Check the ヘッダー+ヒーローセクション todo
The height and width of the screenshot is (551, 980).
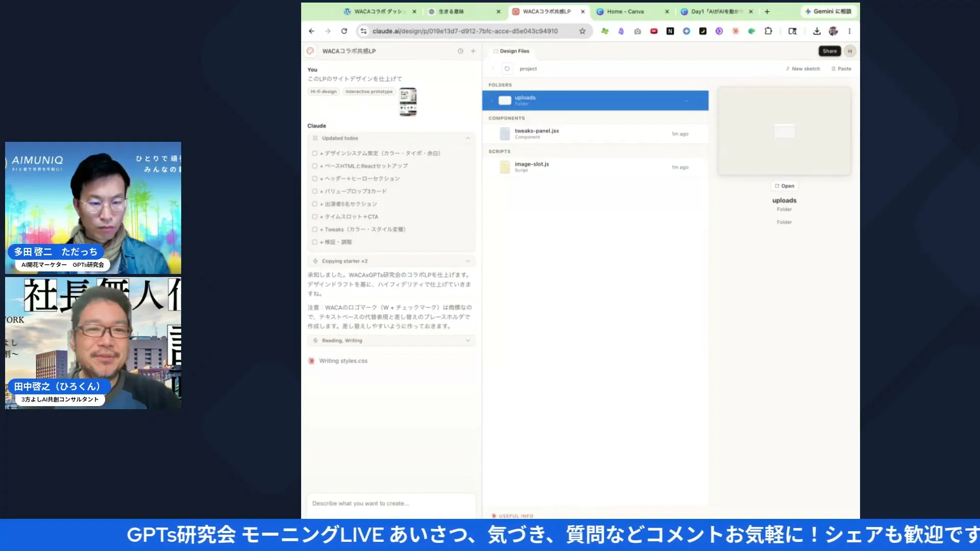[315, 179]
